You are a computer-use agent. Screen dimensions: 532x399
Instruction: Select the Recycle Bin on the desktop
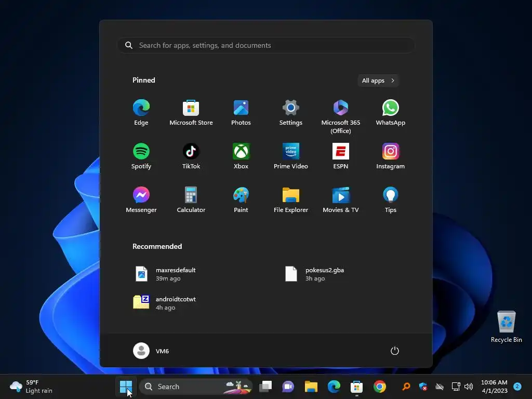[x=506, y=327]
